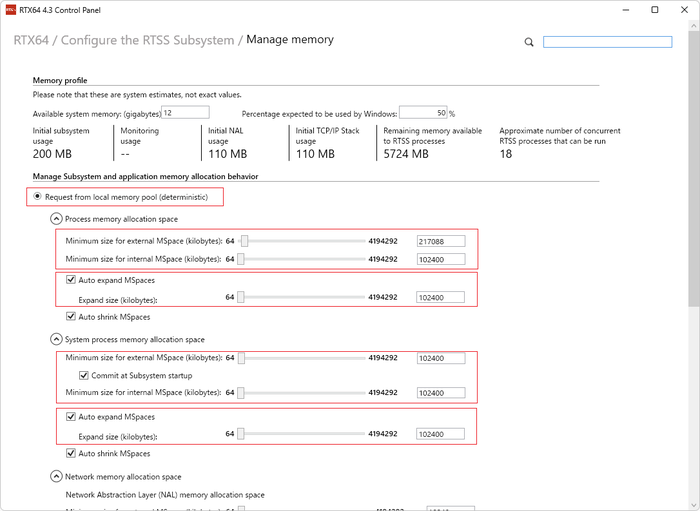Go to RTX64 breadcrumb link
The image size is (700, 511).
tap(31, 40)
